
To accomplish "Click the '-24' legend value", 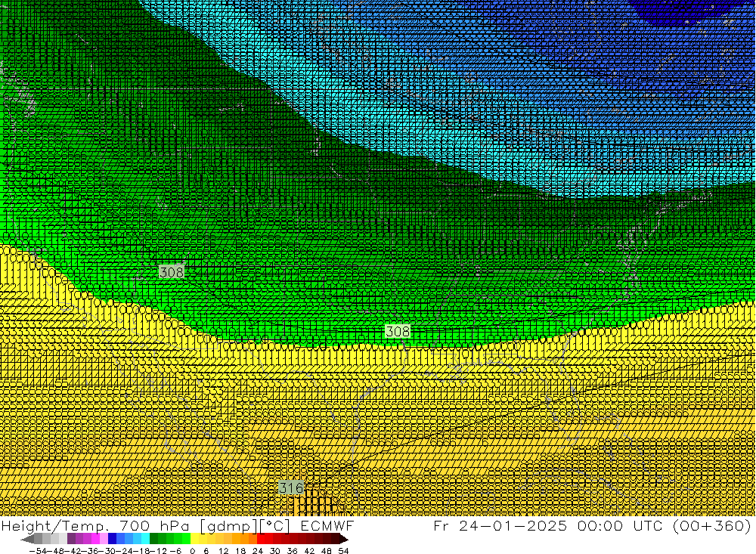I will coord(125,551).
